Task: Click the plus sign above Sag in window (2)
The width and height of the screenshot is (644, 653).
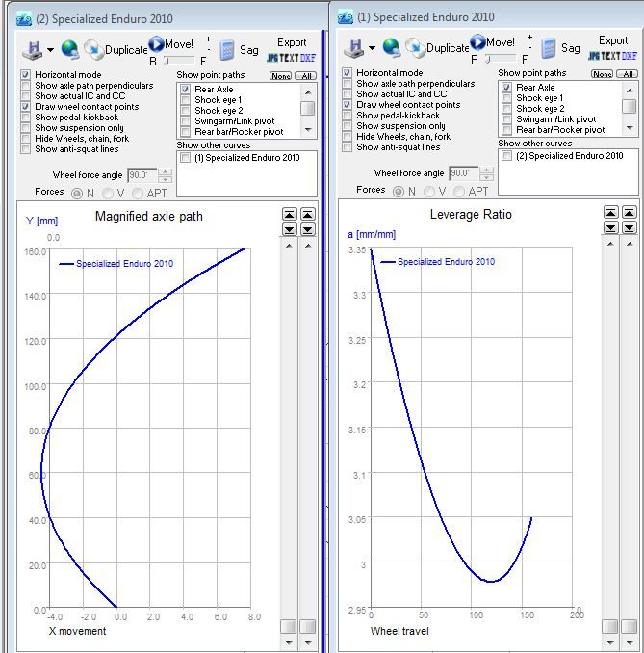Action: click(208, 39)
